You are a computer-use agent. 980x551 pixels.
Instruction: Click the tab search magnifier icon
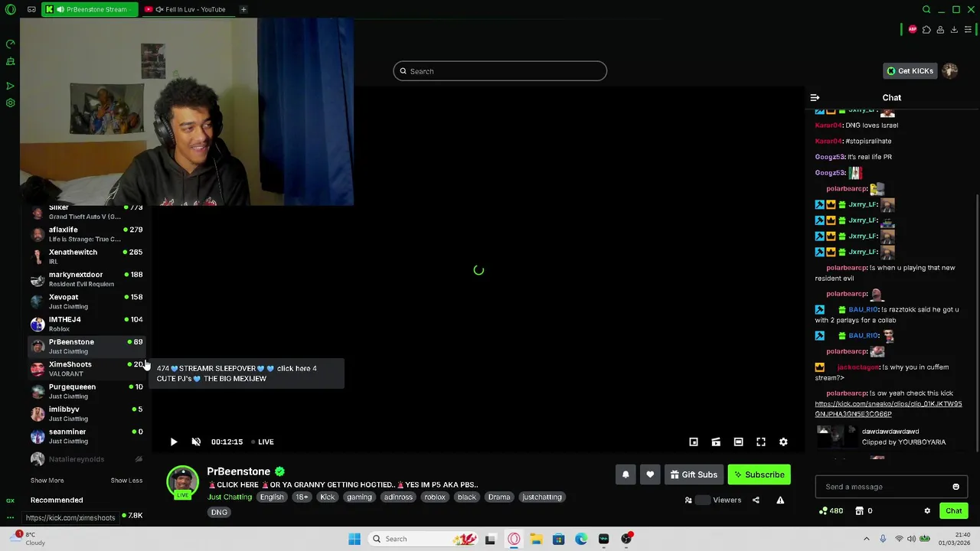926,9
